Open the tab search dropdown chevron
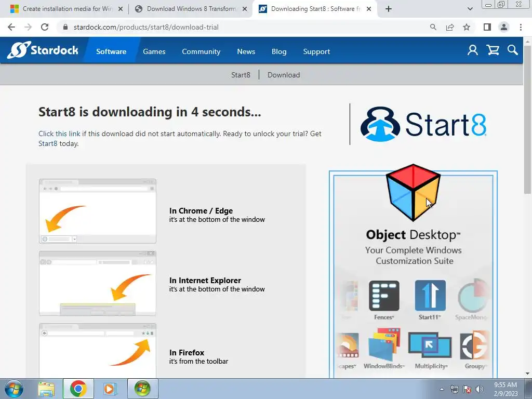This screenshot has height=399, width=532. point(470,9)
